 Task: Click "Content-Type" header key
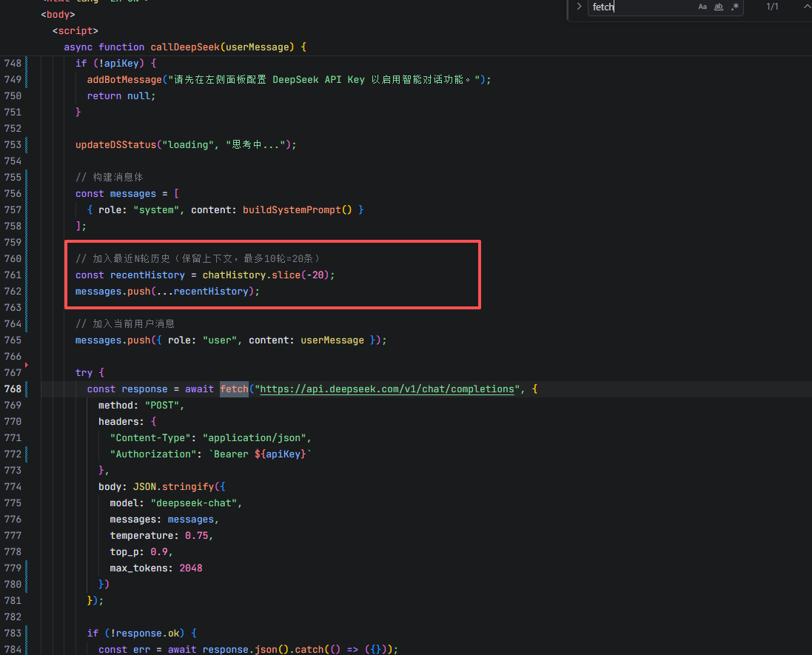[x=151, y=438]
